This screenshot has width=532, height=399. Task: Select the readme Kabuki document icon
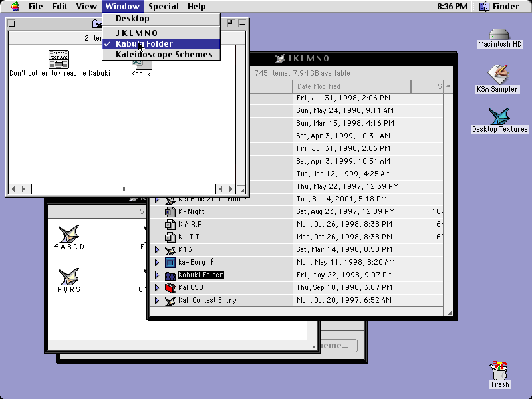(x=59, y=59)
